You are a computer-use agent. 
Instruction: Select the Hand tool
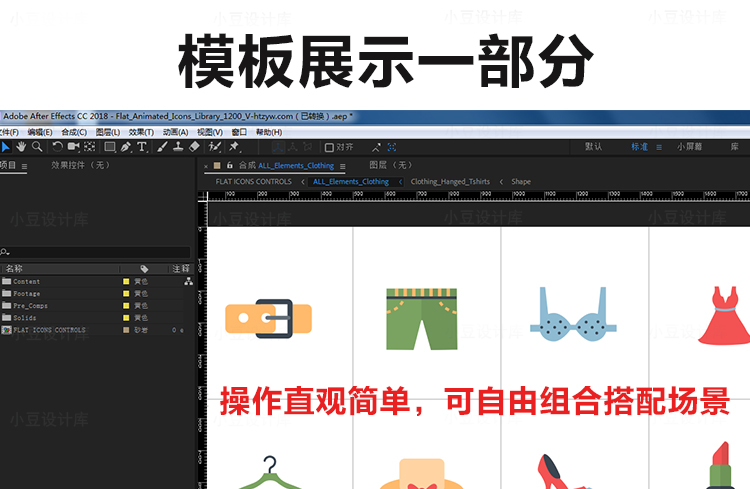click(21, 147)
